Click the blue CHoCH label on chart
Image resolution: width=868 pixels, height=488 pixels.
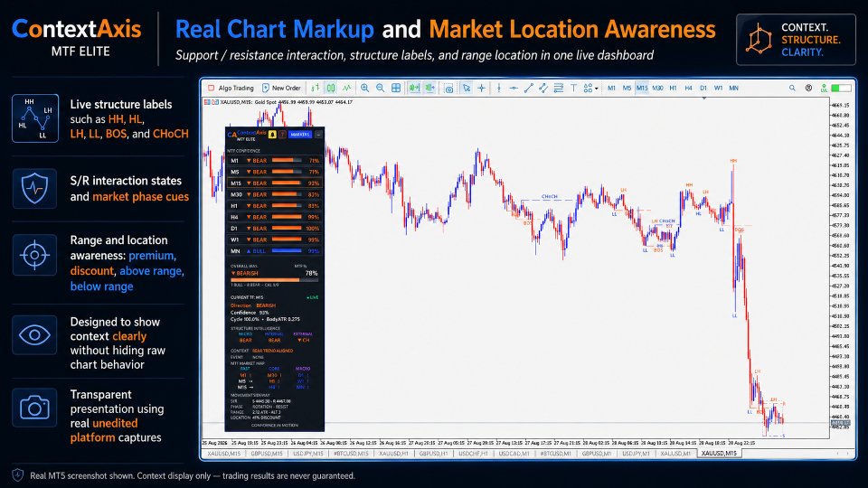(549, 196)
